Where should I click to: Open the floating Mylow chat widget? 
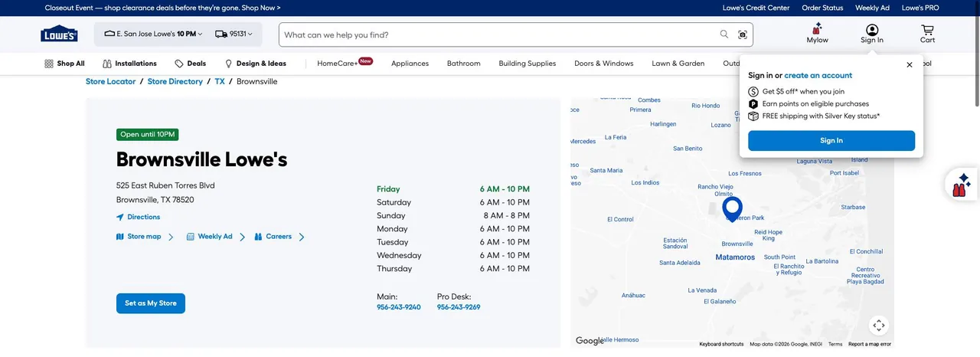point(962,185)
